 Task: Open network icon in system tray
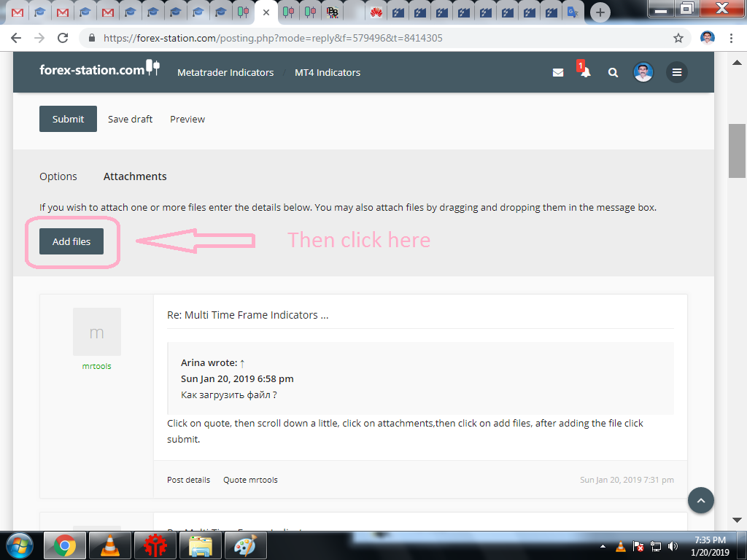pyautogui.click(x=656, y=546)
